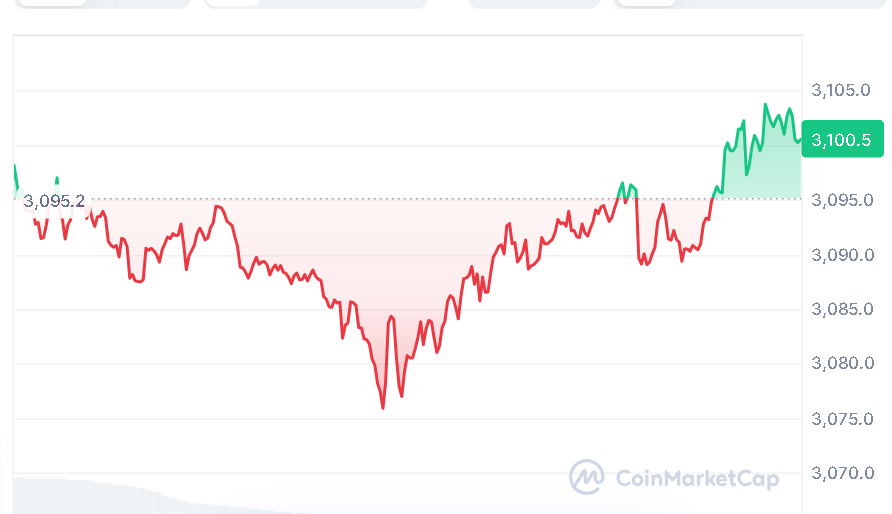Click the 3,080.0 y-axis label
This screenshot has width=892, height=514.
coord(842,364)
